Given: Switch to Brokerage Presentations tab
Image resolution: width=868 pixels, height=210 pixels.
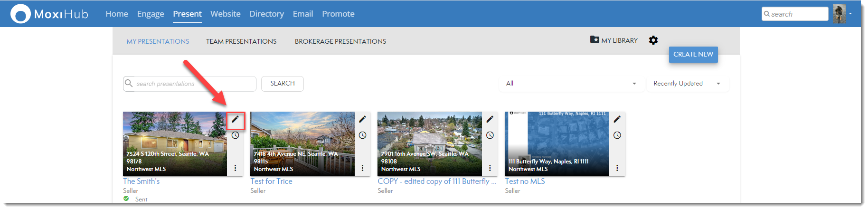Looking at the screenshot, I should click(340, 41).
